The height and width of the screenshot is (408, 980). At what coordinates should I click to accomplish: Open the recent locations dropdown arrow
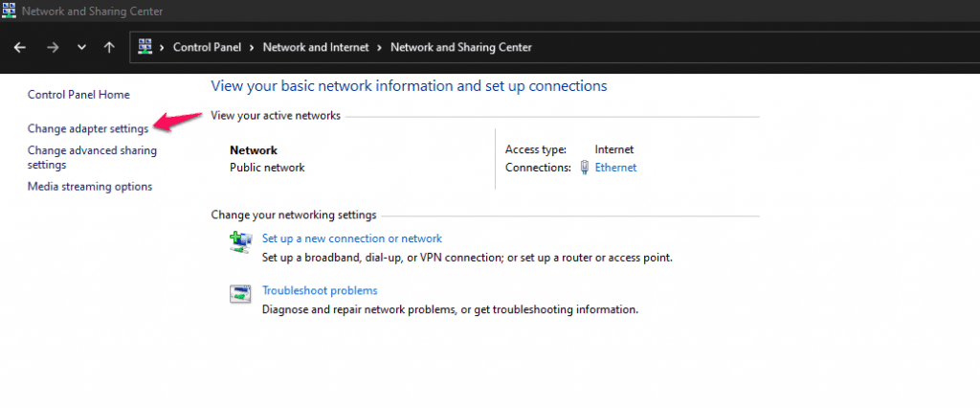[x=81, y=47]
